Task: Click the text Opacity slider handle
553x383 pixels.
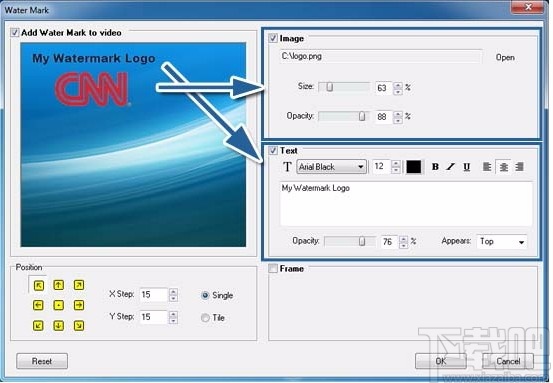Action: pos(362,241)
